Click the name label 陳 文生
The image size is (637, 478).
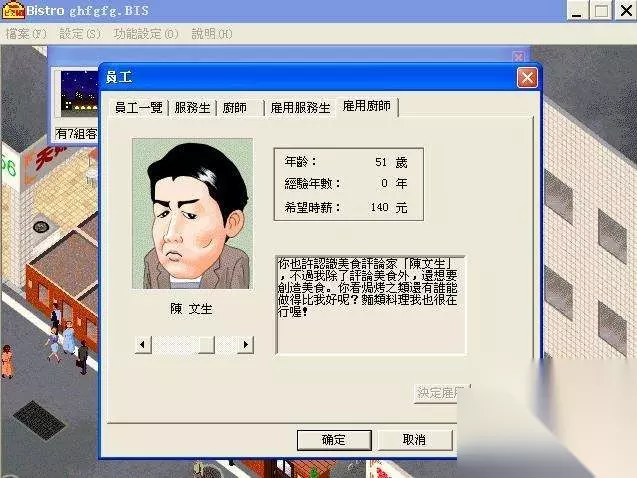click(191, 309)
